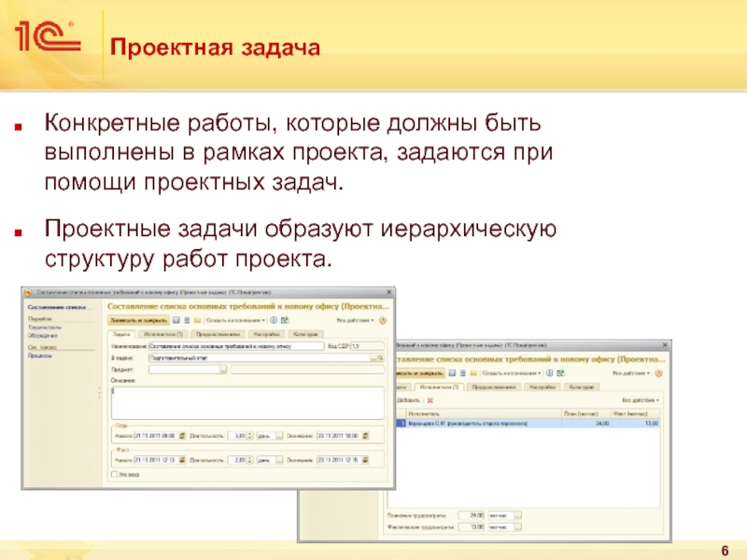Click the План (чел-час) column header
747x560 pixels.
point(586,413)
